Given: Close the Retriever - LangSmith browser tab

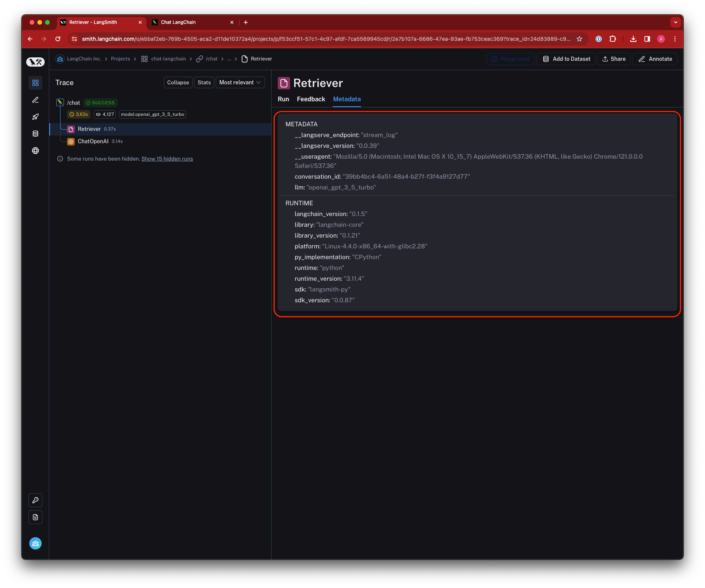Looking at the screenshot, I should point(140,22).
